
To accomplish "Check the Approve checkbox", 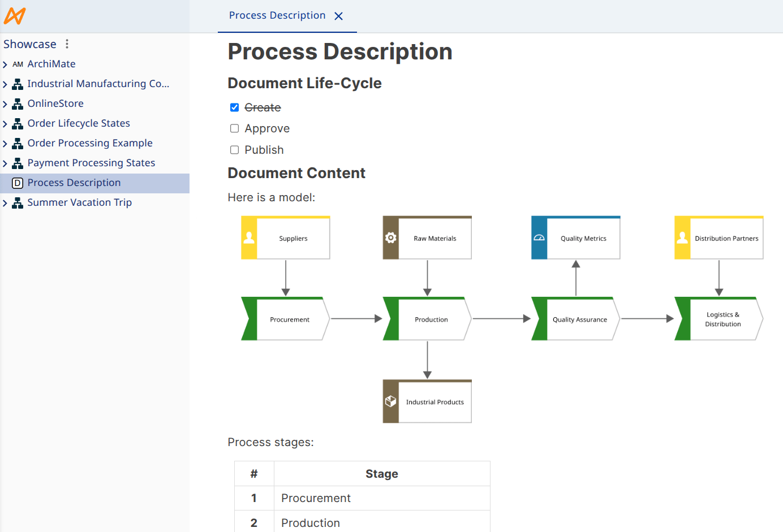I will [x=234, y=128].
